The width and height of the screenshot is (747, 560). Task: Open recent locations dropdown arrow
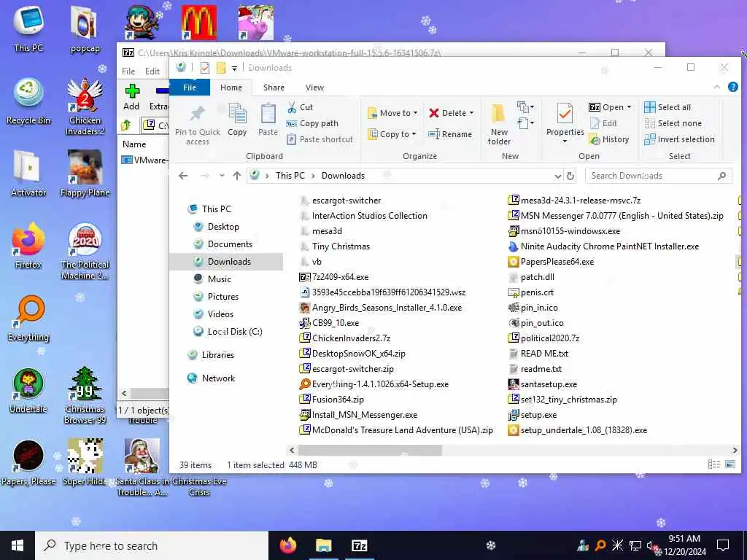click(x=222, y=176)
